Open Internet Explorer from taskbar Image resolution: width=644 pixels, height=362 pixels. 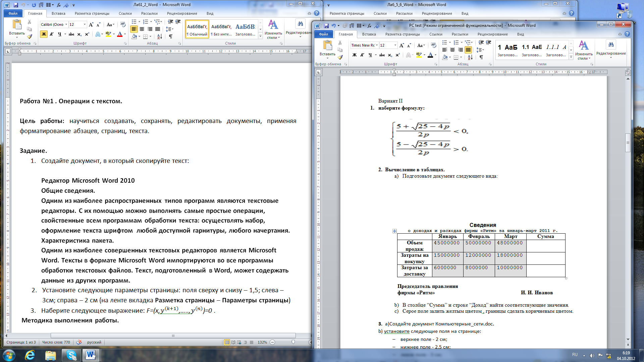30,355
